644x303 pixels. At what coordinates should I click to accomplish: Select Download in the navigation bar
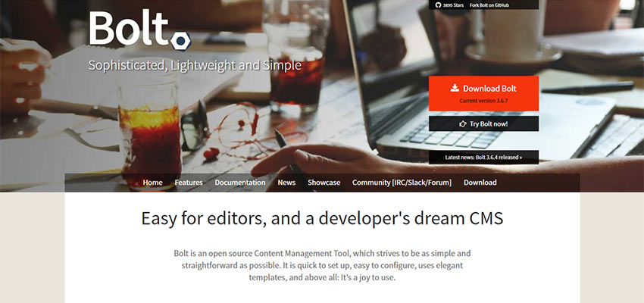pyautogui.click(x=480, y=183)
